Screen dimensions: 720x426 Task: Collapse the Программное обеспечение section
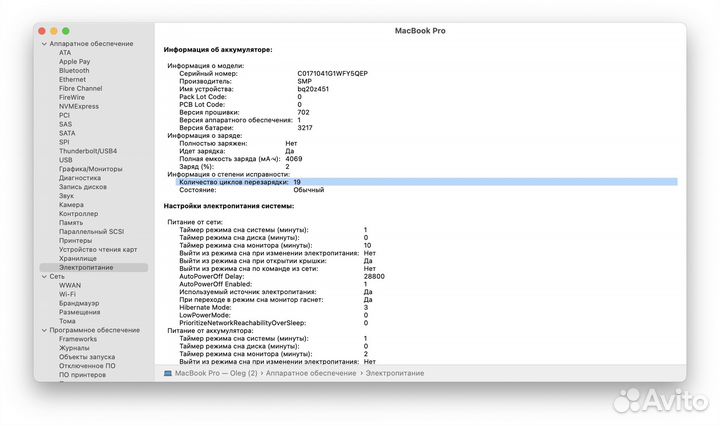tap(43, 330)
